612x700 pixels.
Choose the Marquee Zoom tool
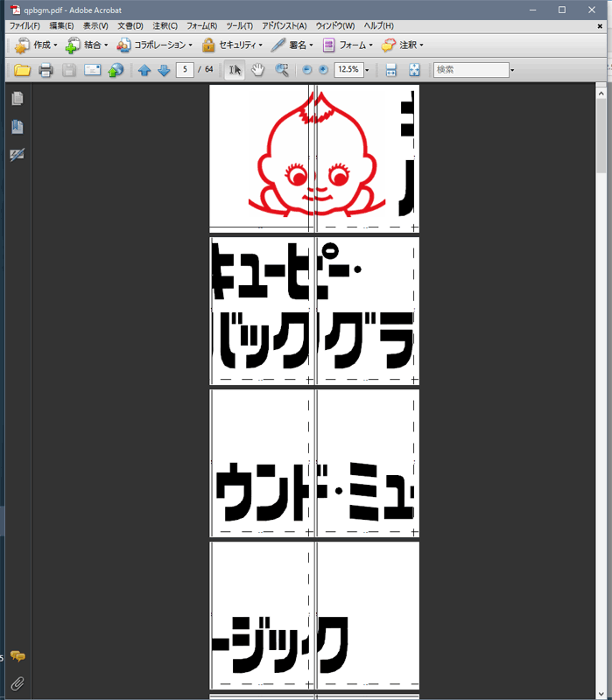(281, 70)
